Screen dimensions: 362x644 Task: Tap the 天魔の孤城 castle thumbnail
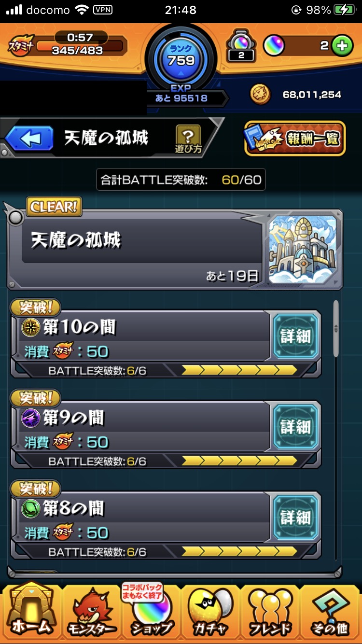[302, 249]
